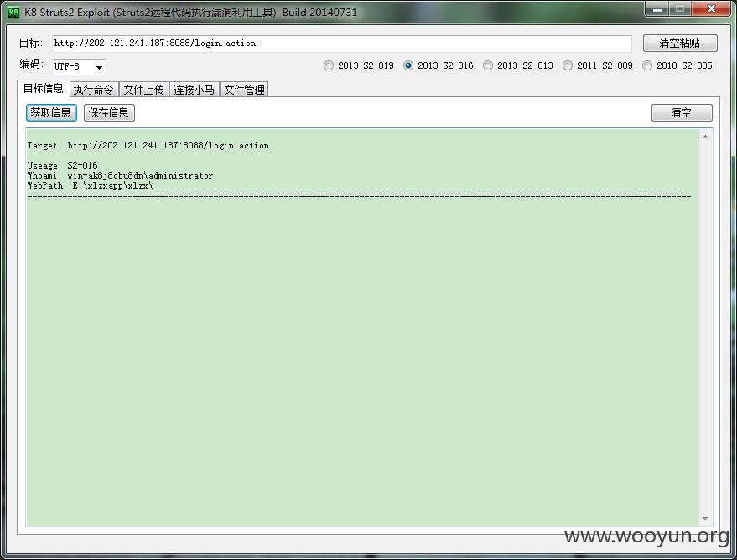Click the 'Useage: S2-016' output line
Screen dimensions: 737x560
[63, 165]
